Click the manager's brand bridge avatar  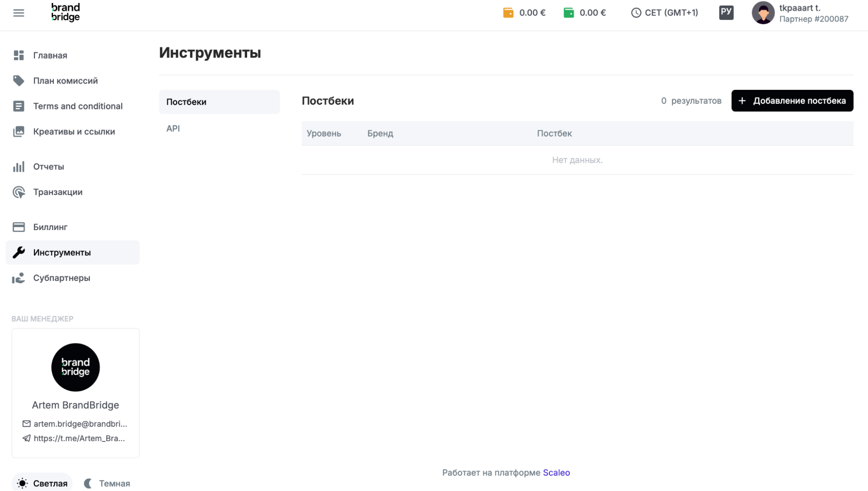[76, 367]
